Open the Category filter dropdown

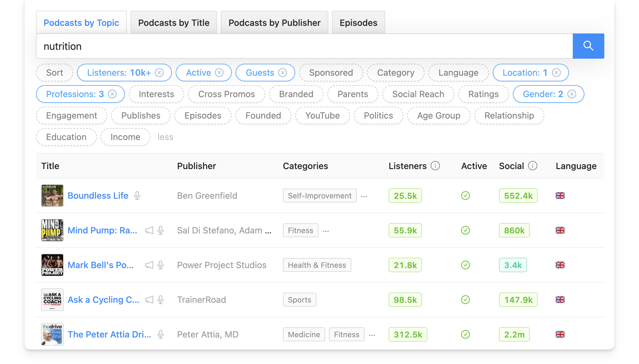click(x=396, y=73)
